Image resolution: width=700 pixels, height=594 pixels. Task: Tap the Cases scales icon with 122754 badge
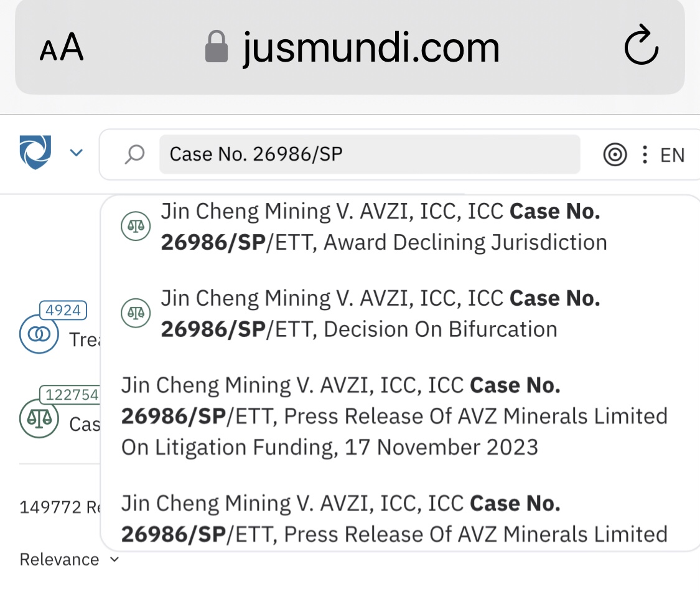pyautogui.click(x=39, y=419)
